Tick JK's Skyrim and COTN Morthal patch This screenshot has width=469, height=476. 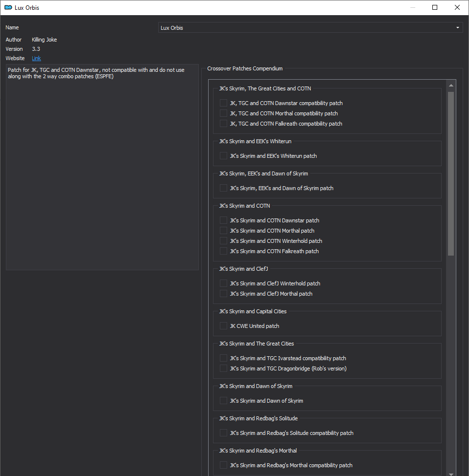[223, 230]
